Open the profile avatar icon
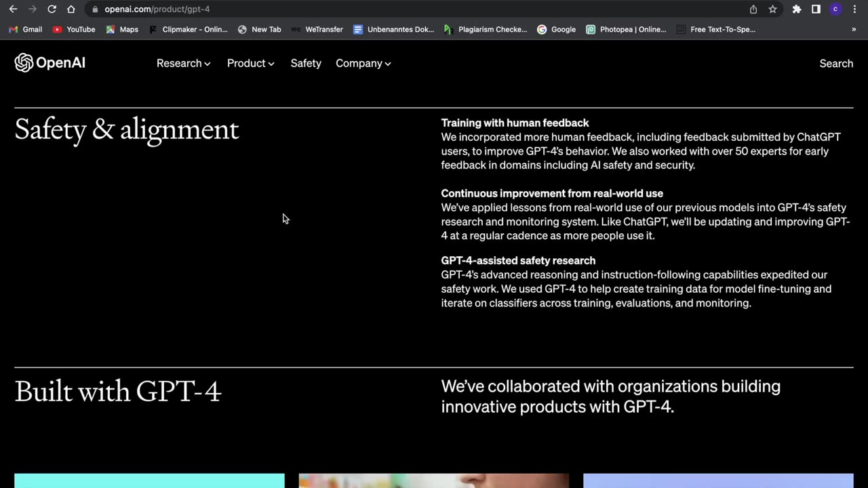This screenshot has width=868, height=488. [835, 9]
